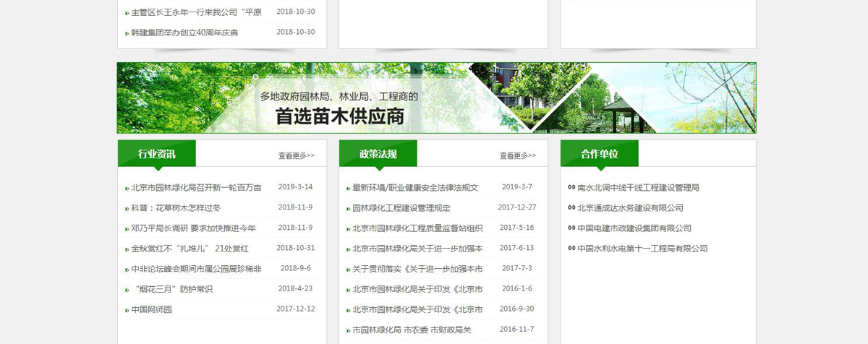This screenshot has width=868, height=344.
Task: Click chain icon beside 中国电建市政建设集团有限公司
Action: coord(571,228)
